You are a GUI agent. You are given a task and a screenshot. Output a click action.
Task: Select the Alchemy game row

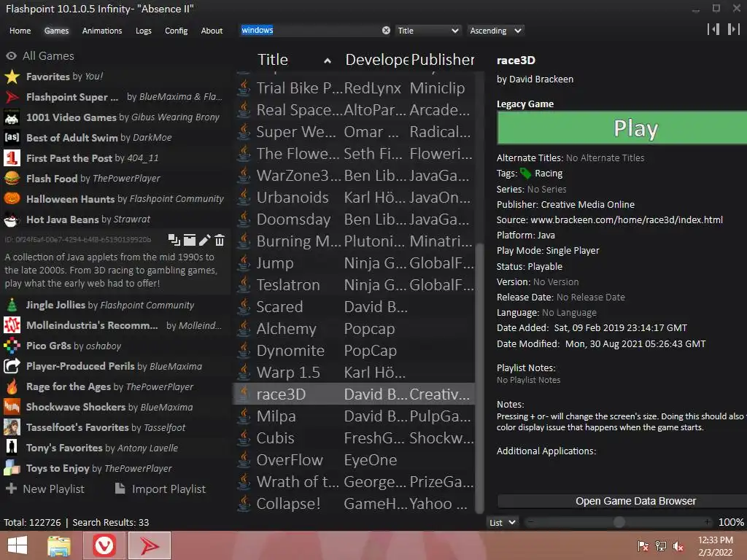coord(355,329)
